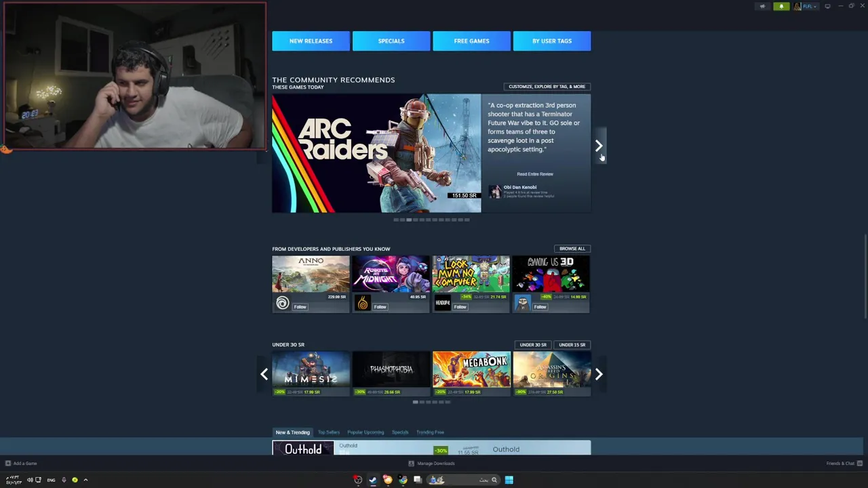868x488 pixels.
Task: Switch to the Top Sellers tab
Action: 329,432
